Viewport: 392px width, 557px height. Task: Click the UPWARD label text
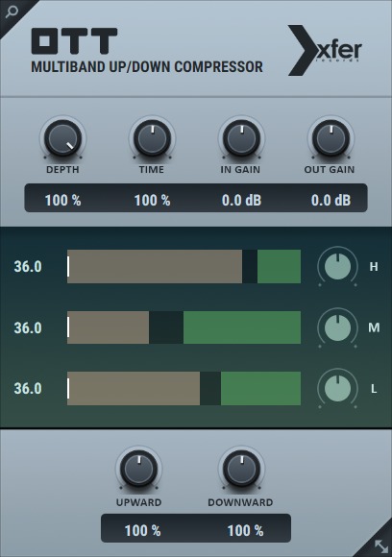139,502
